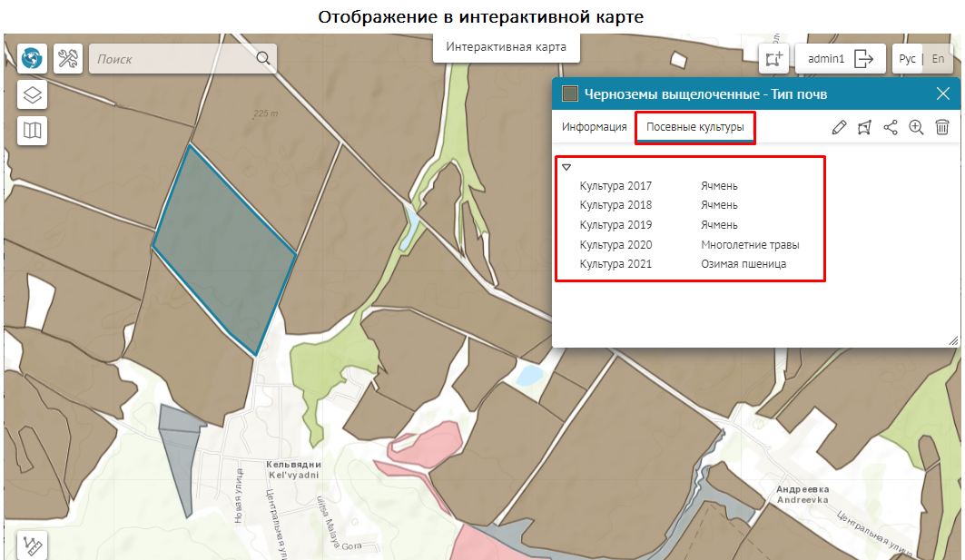Click the ruler measurement tool
This screenshot has width=965, height=560.
coord(33,546)
